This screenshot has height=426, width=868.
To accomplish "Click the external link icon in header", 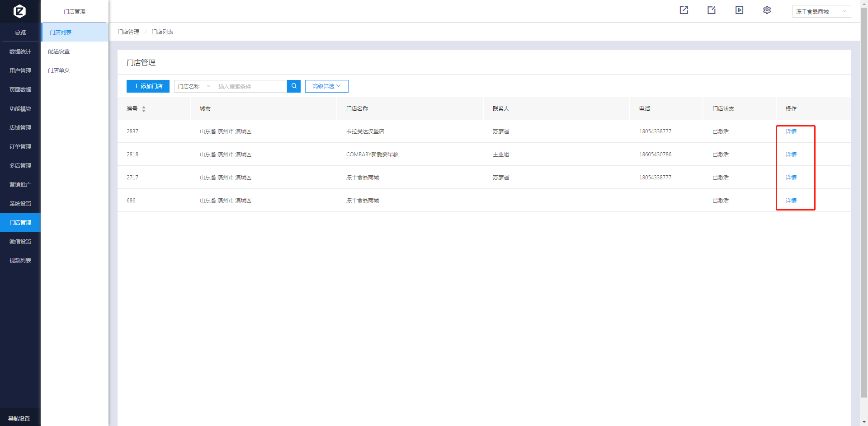I will [684, 10].
